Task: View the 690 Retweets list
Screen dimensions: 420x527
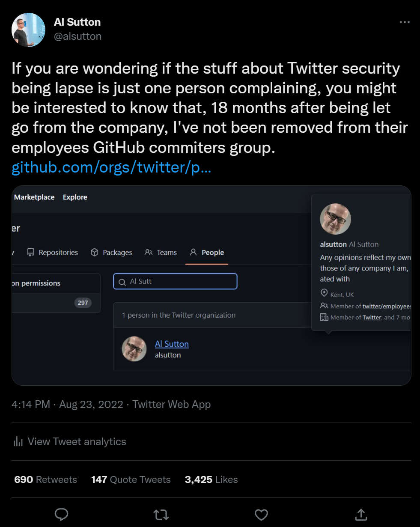Action: [x=45, y=479]
